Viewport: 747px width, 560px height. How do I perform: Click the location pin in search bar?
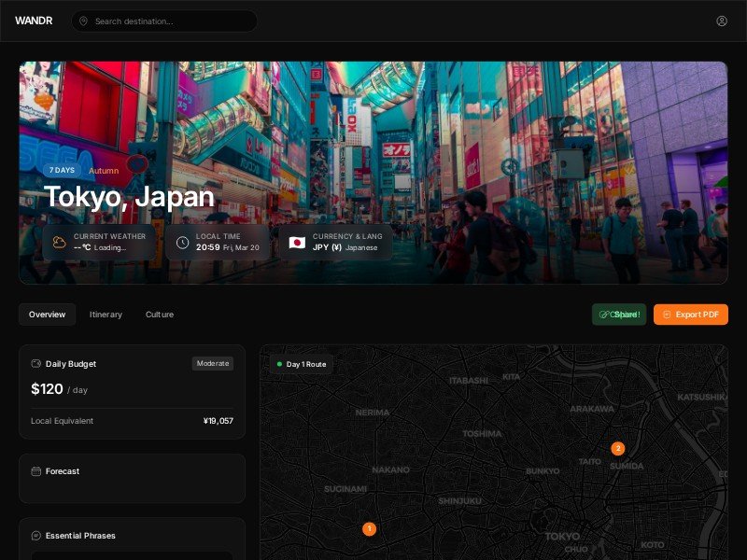[x=83, y=21]
